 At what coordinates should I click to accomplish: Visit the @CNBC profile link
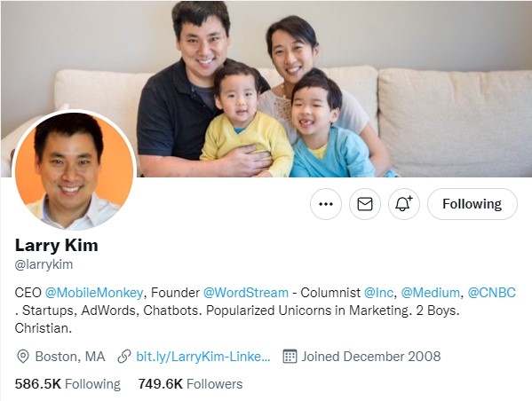[x=492, y=293]
